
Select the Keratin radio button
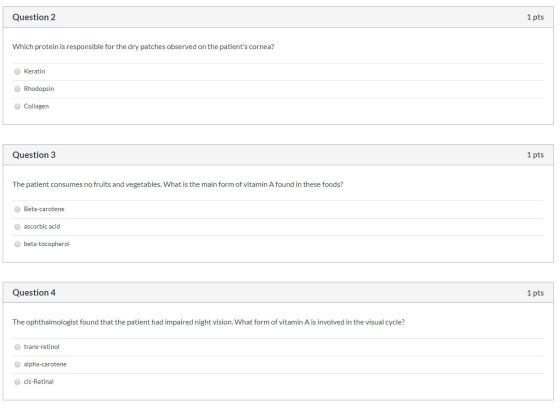point(17,72)
